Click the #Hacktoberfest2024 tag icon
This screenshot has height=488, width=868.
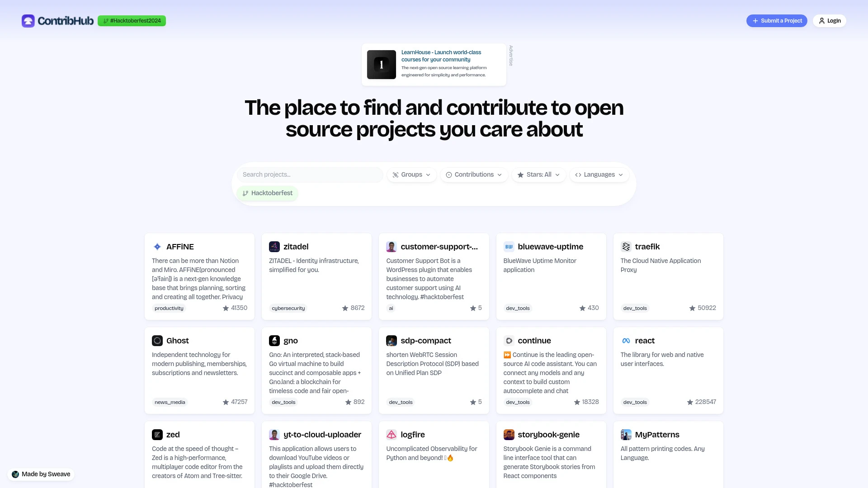tap(105, 21)
